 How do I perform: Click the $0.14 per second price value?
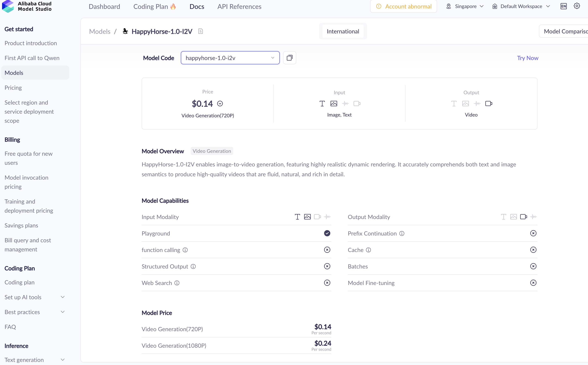323,327
